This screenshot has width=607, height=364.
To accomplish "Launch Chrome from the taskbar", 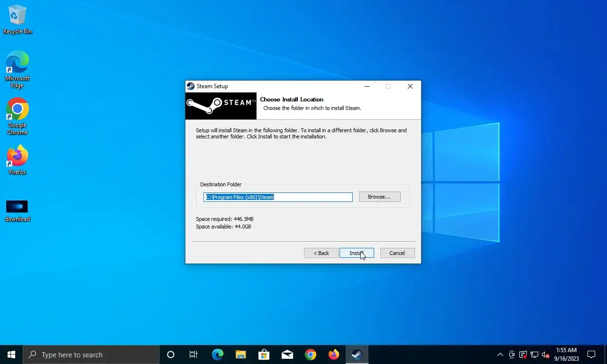I will point(310,355).
